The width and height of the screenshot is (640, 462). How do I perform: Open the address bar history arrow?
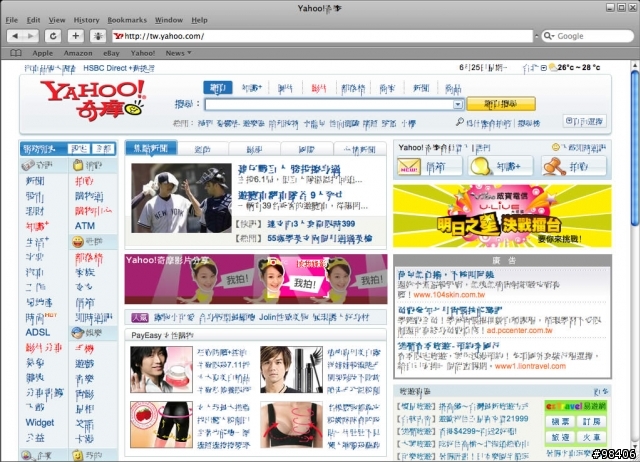536,36
